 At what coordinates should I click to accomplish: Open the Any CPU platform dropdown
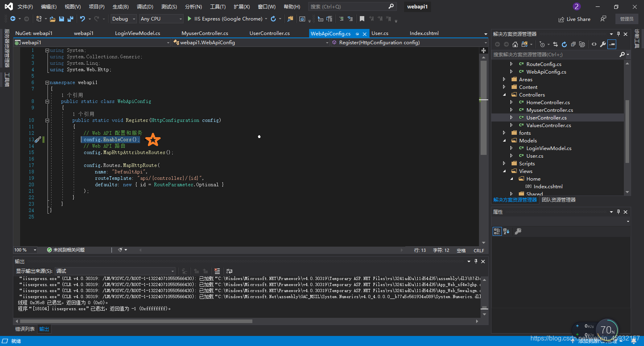[x=161, y=19]
